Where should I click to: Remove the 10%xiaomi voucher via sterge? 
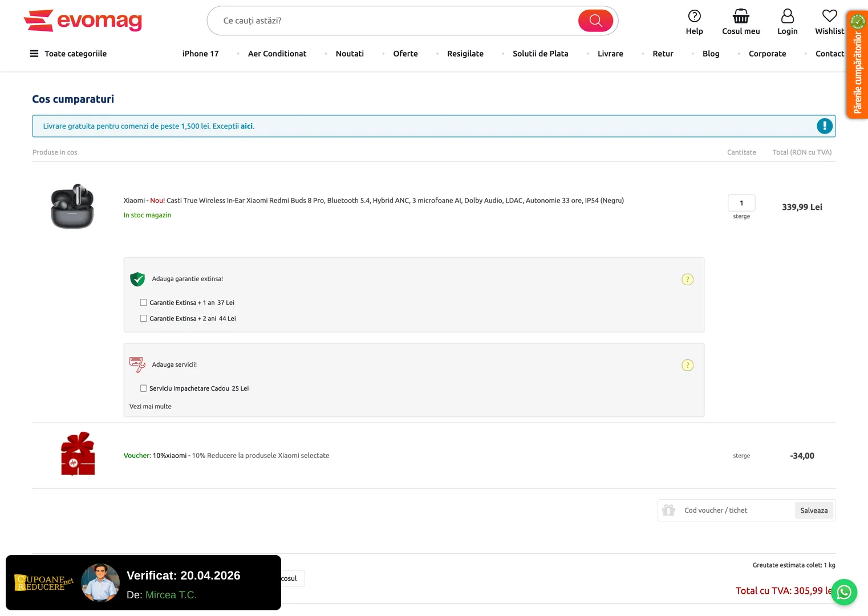click(741, 456)
